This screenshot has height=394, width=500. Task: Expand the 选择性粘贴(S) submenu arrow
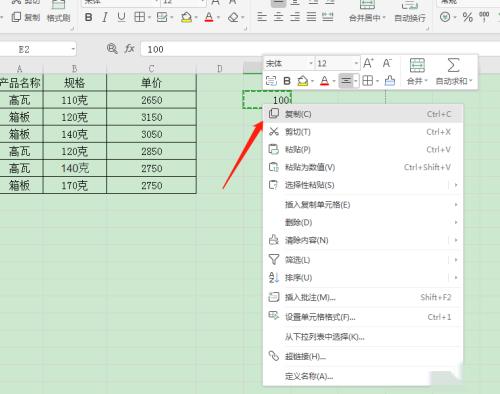pos(456,185)
